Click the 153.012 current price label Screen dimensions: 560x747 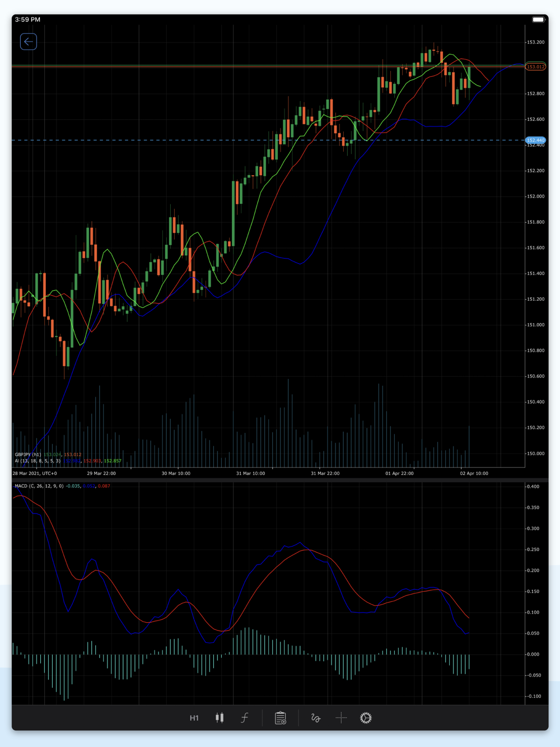(x=535, y=67)
